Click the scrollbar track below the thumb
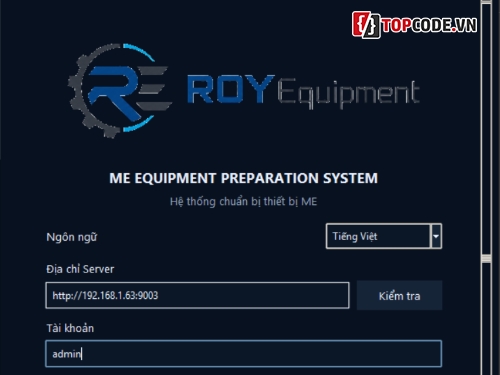Screen dimensions: 500x375 tap(487, 318)
